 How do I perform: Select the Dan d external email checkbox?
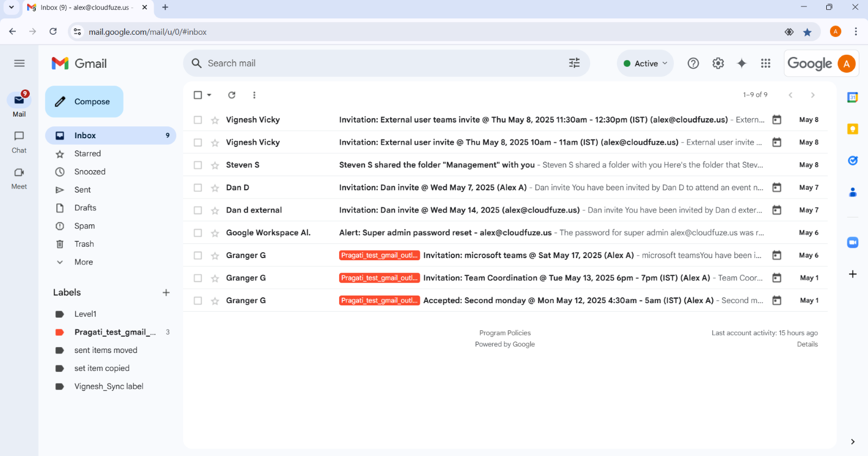pyautogui.click(x=198, y=210)
